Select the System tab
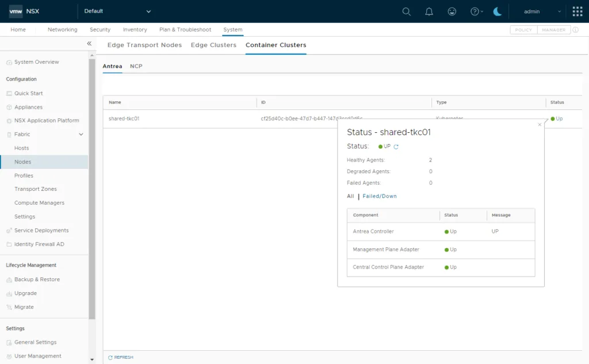This screenshot has width=589, height=364. (233, 30)
